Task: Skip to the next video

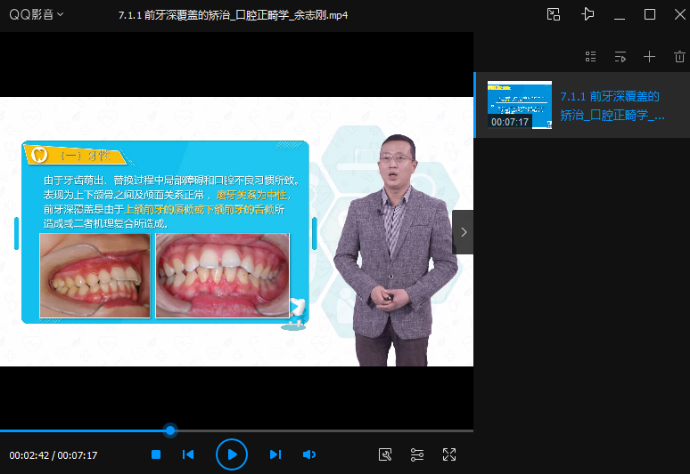Action: click(274, 455)
